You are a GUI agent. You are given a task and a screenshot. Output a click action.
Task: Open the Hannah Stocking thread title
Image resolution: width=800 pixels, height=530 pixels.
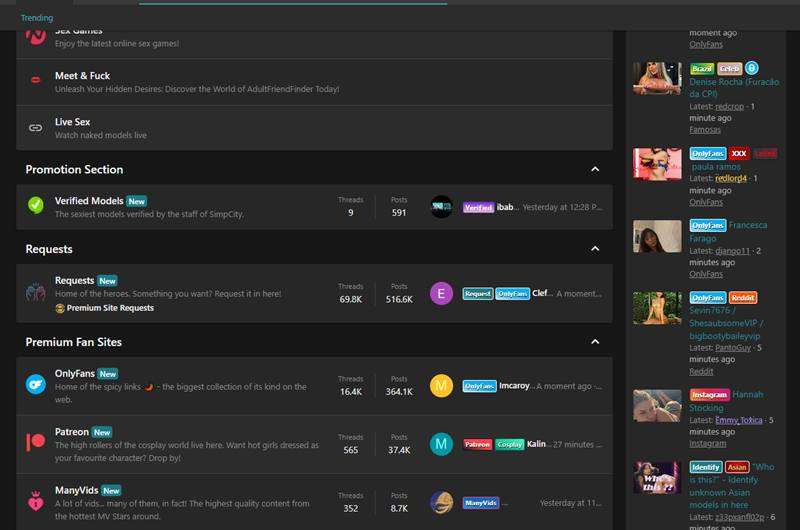[727, 401]
